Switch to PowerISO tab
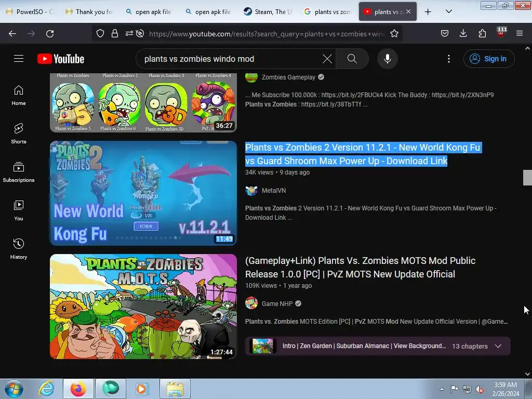This screenshot has width=532, height=399. pyautogui.click(x=30, y=12)
